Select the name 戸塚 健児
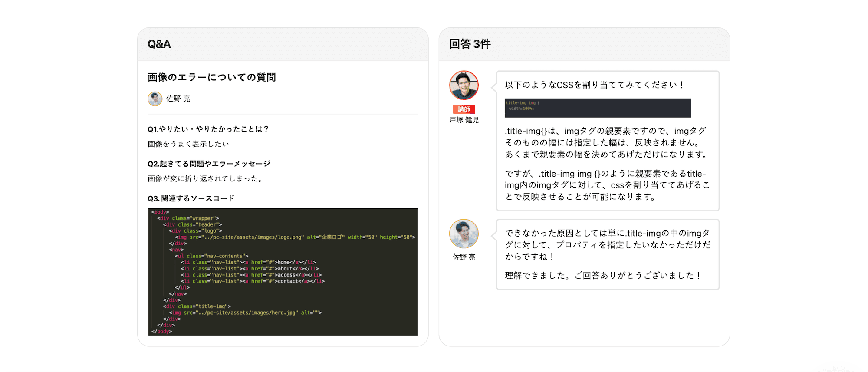Screen dimensions: 868x372 pos(464,120)
